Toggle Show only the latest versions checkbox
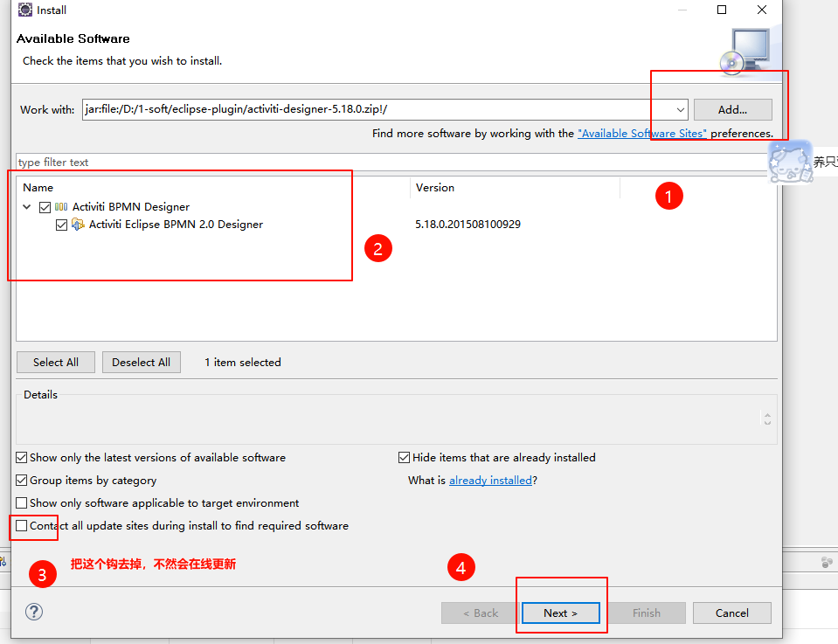Screen dimensions: 838x644 click(x=21, y=458)
